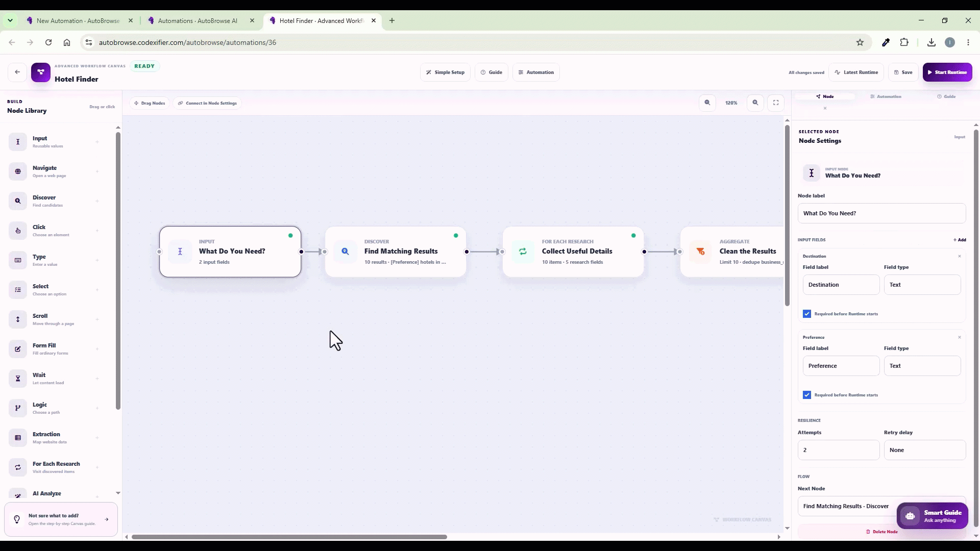Add a new input field
The image size is (980, 551).
960,240
